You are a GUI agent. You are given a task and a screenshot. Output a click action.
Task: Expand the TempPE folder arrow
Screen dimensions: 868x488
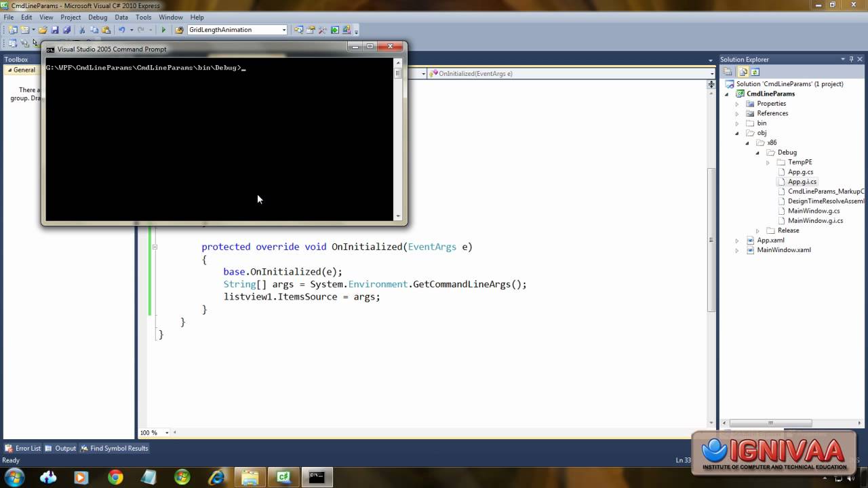tap(768, 163)
